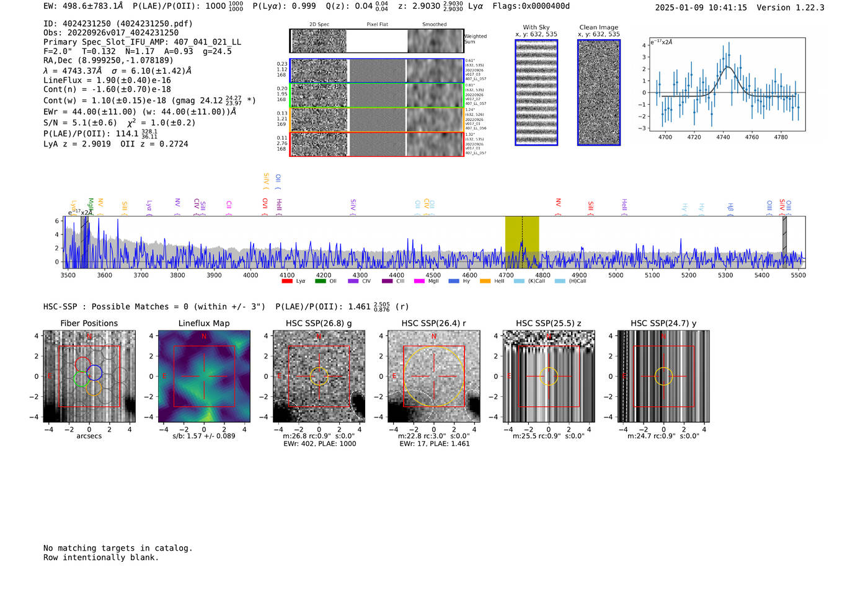Click the blue Hγ legend swatch
The width and height of the screenshot is (868, 591).
click(x=454, y=281)
